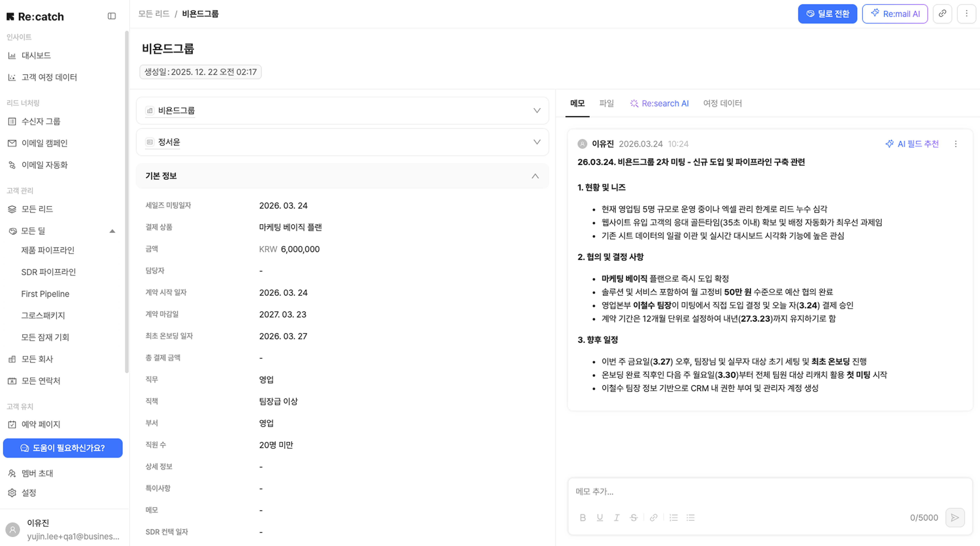Toggle underline formatting in memo editor
Viewport: 980px width, 546px height.
[x=600, y=517]
